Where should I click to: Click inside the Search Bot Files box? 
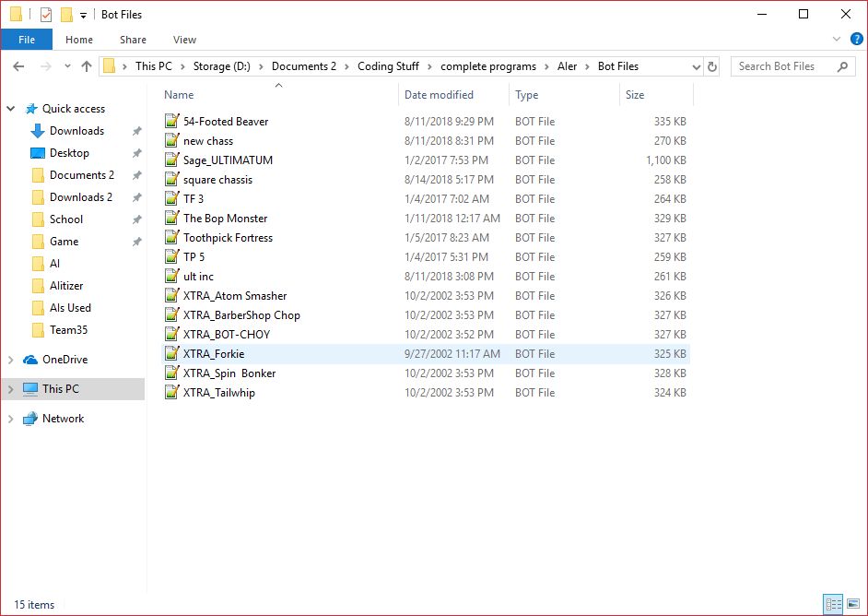pyautogui.click(x=783, y=66)
